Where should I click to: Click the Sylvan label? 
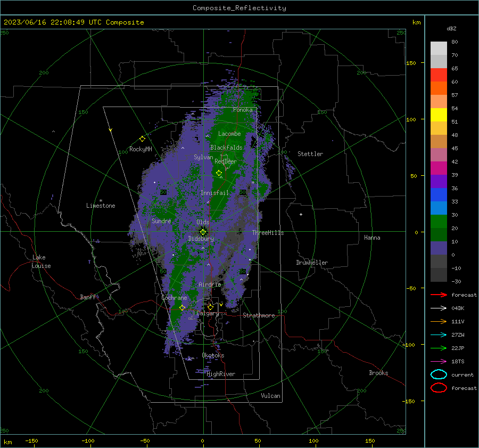coord(203,157)
